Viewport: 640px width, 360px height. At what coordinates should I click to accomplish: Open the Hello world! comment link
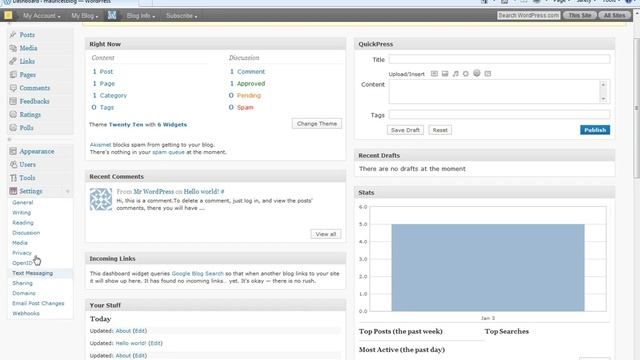point(201,191)
